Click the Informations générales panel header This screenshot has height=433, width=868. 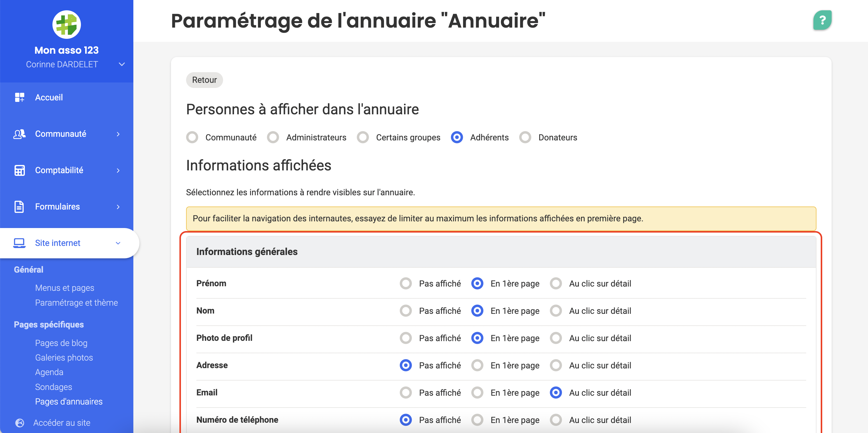pos(501,252)
